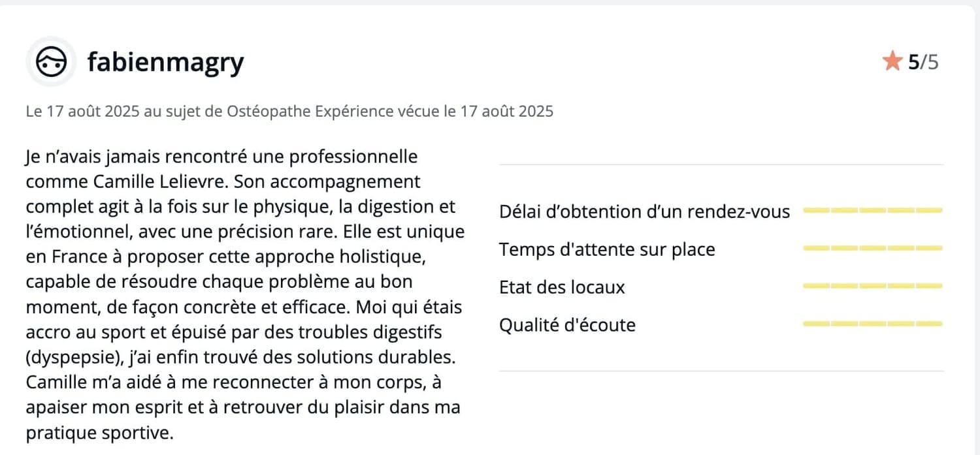Viewport: 980px width, 455px height.
Task: Click the last segment of the Qualité d'écoute bar
Action: pyautogui.click(x=930, y=324)
